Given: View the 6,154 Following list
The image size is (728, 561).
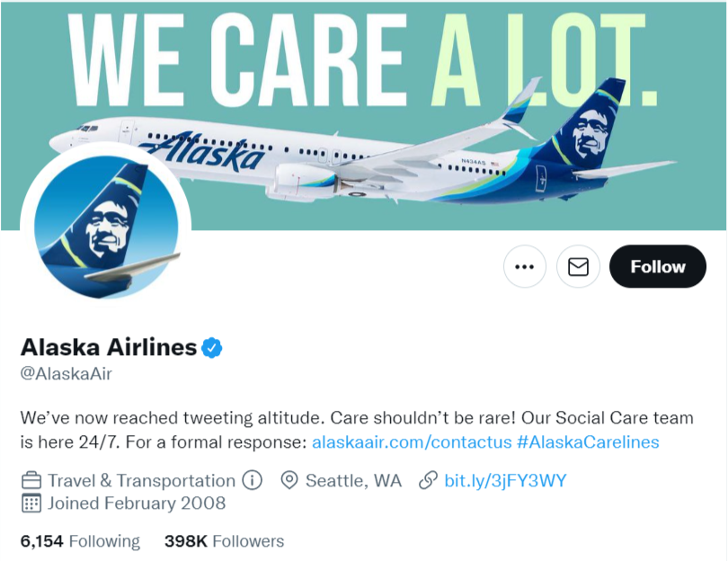Looking at the screenshot, I should coord(80,541).
